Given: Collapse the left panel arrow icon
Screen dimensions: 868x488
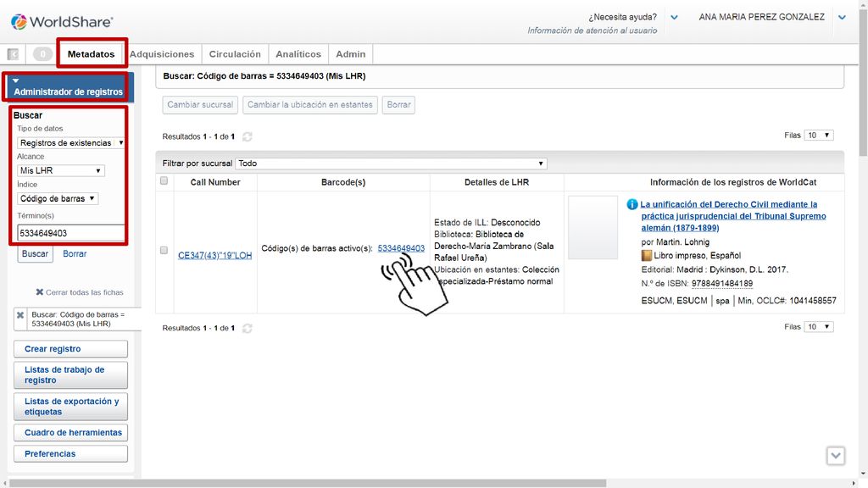Looking at the screenshot, I should (13, 54).
